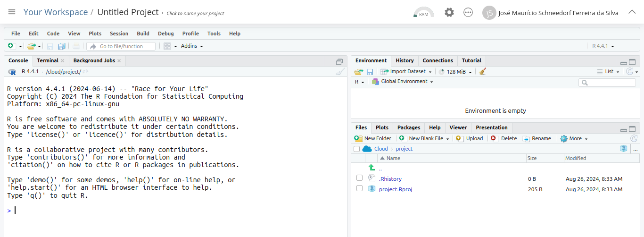Click the Upload button
The height and width of the screenshot is (237, 644).
(x=470, y=138)
